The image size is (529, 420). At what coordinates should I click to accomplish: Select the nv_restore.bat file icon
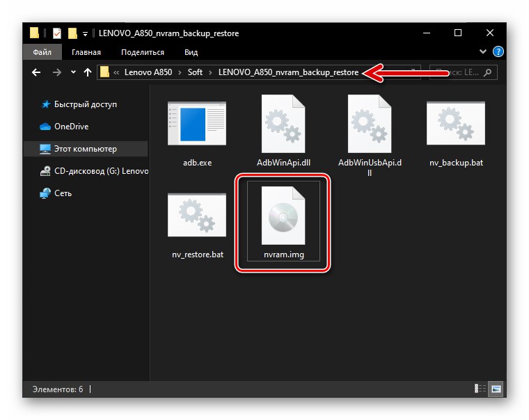(197, 216)
